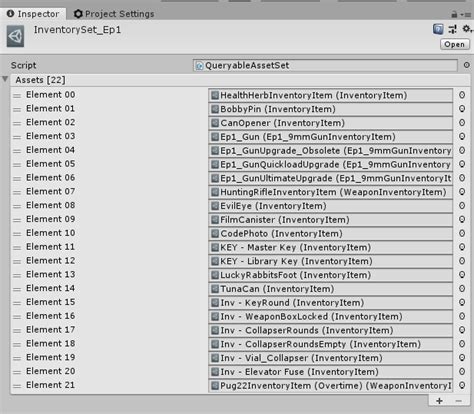474x414 pixels.
Task: Select the BobbyPin (InventoryItem) object field
Action: [x=331, y=109]
